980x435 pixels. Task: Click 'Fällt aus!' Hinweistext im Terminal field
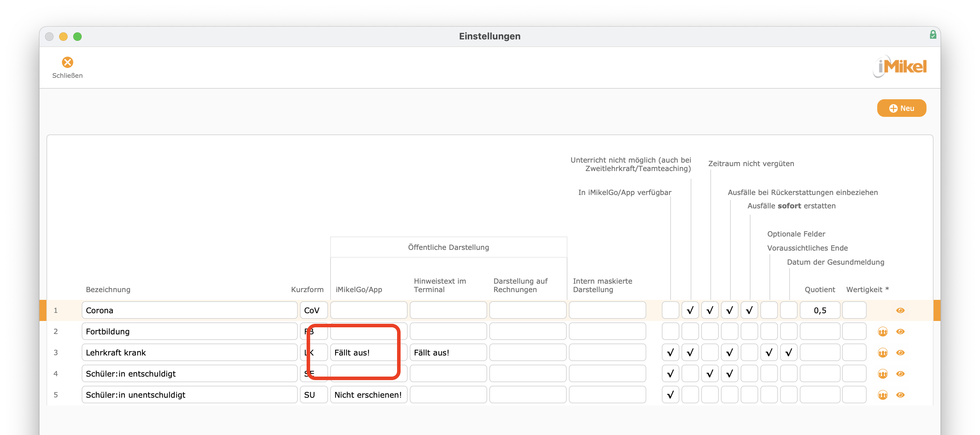pyautogui.click(x=448, y=353)
